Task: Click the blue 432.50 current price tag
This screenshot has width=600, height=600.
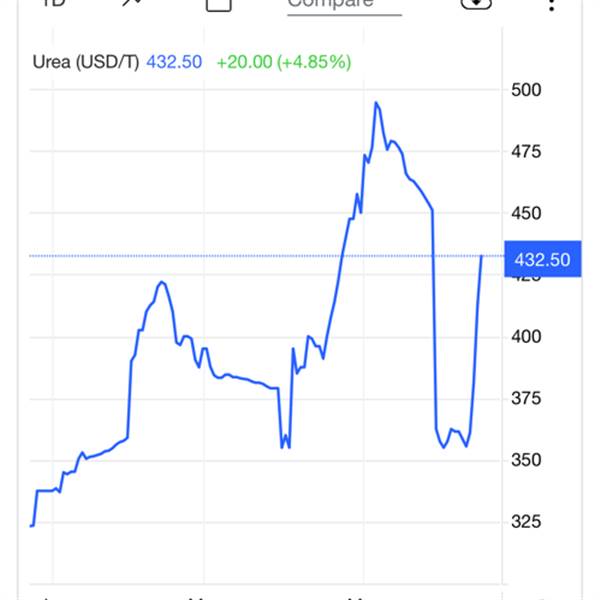Action: pyautogui.click(x=543, y=259)
